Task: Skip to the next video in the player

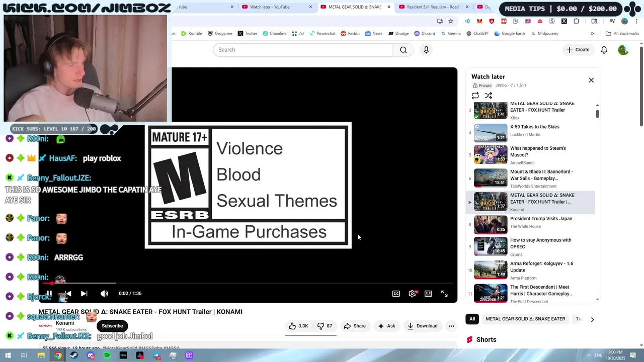Action: pos(84,294)
